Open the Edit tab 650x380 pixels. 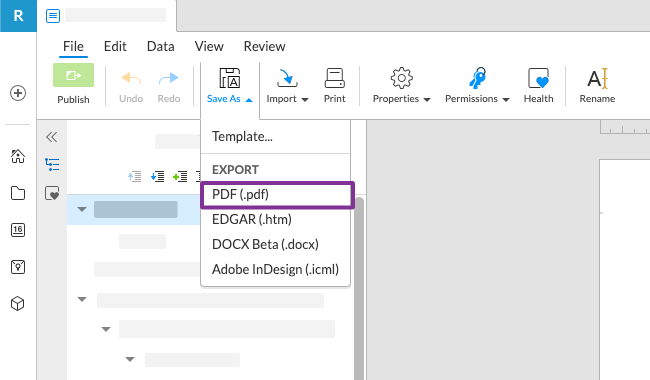click(x=115, y=46)
